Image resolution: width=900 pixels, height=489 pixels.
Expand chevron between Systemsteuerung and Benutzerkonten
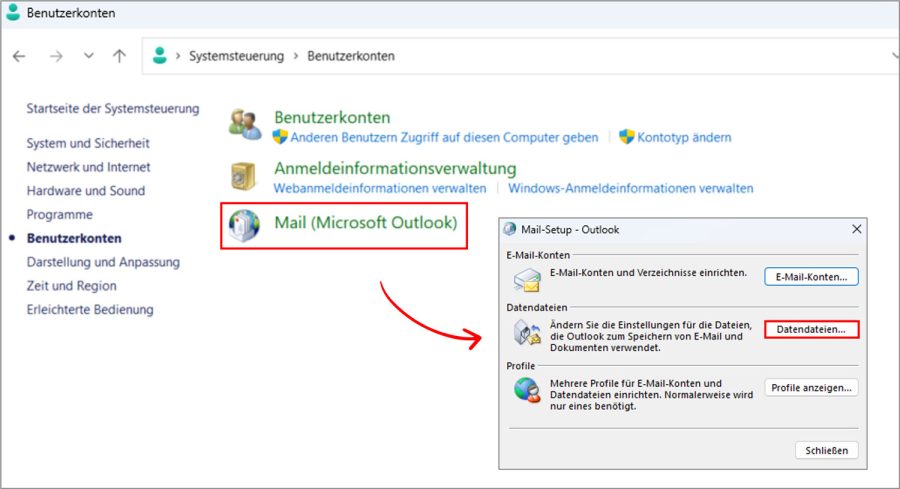(x=296, y=56)
